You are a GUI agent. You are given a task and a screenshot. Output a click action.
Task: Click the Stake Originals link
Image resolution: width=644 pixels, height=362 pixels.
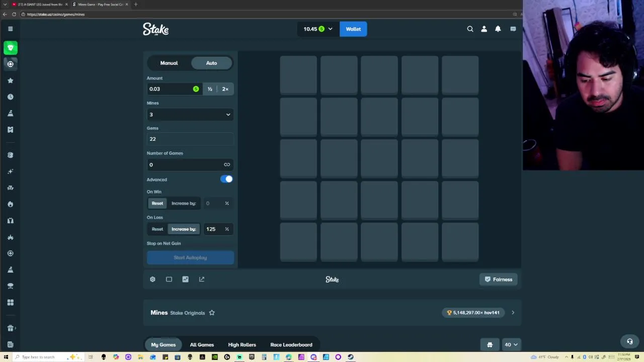pyautogui.click(x=187, y=313)
